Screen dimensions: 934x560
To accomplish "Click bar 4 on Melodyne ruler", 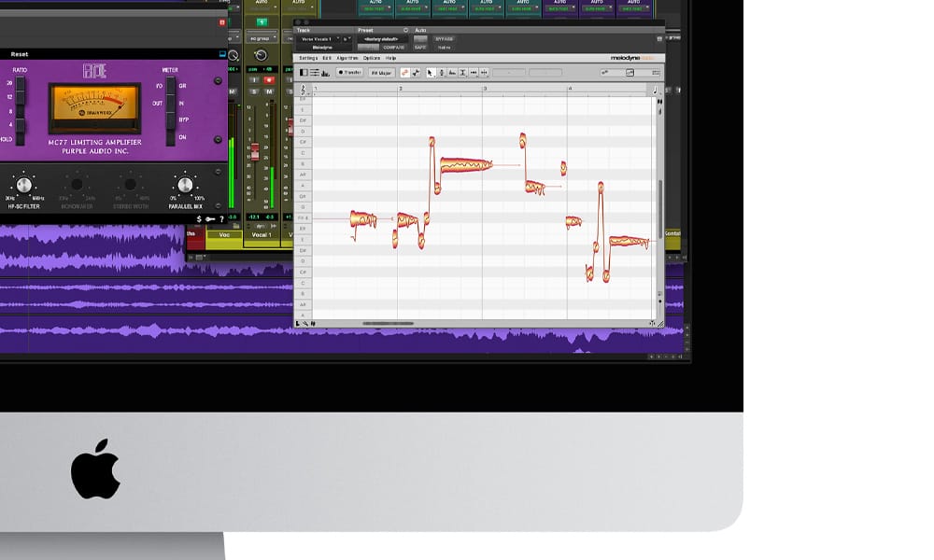I will tap(570, 89).
